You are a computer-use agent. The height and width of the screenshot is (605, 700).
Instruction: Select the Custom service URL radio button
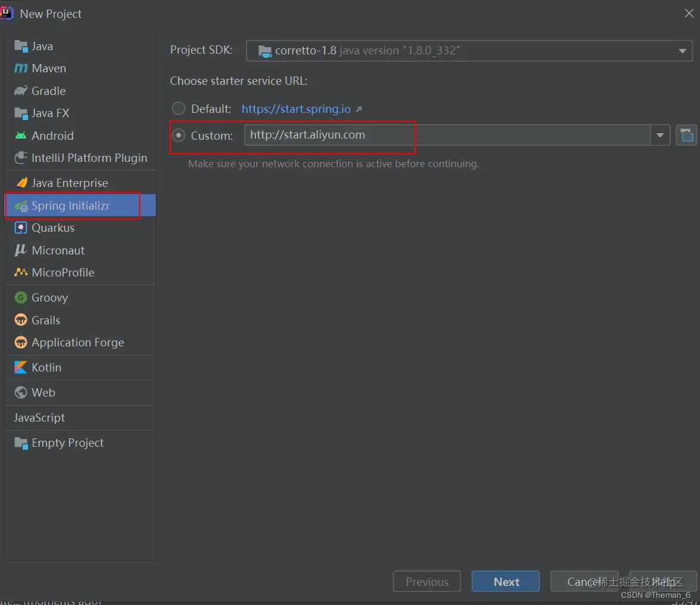178,135
